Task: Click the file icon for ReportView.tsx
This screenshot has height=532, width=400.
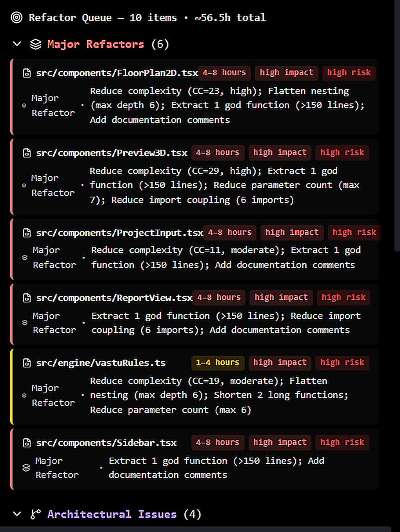Action: coord(27,298)
